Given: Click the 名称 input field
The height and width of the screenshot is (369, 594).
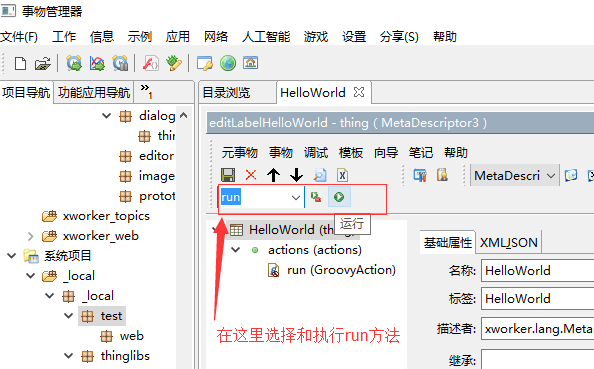Looking at the screenshot, I should [x=538, y=270].
